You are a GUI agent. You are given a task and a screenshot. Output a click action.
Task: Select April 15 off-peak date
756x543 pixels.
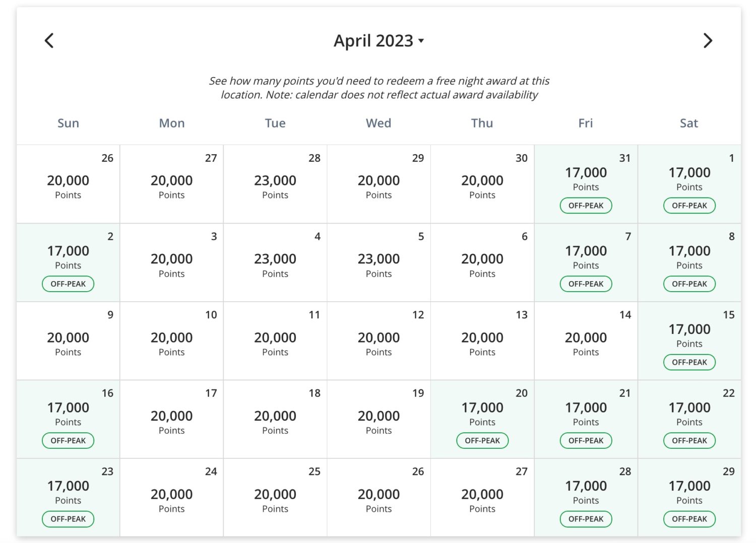689,341
